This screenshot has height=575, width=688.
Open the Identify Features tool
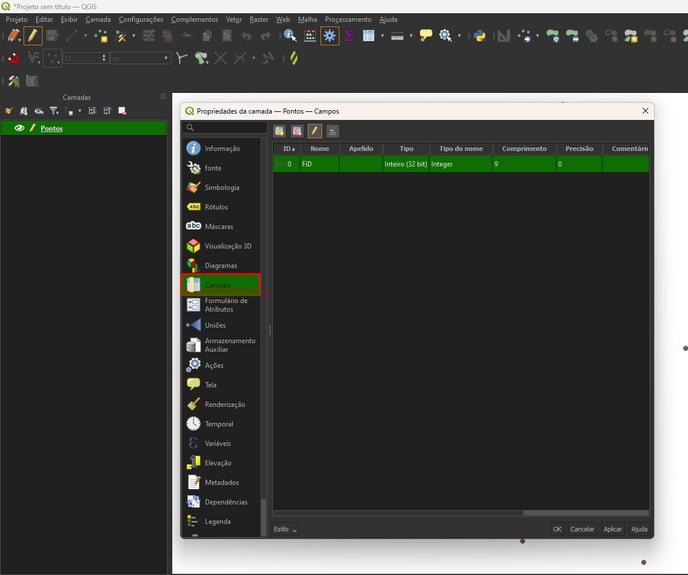pos(290,36)
